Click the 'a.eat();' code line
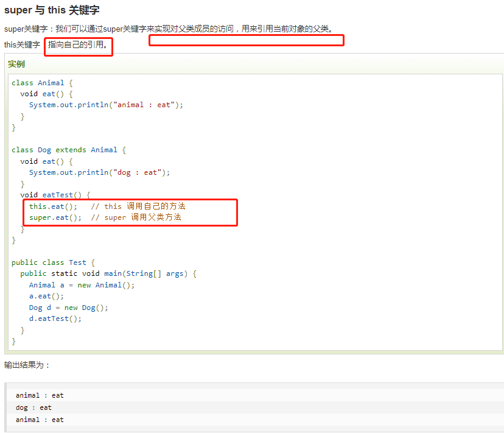Screen dimensions: 504x433 tap(46, 297)
